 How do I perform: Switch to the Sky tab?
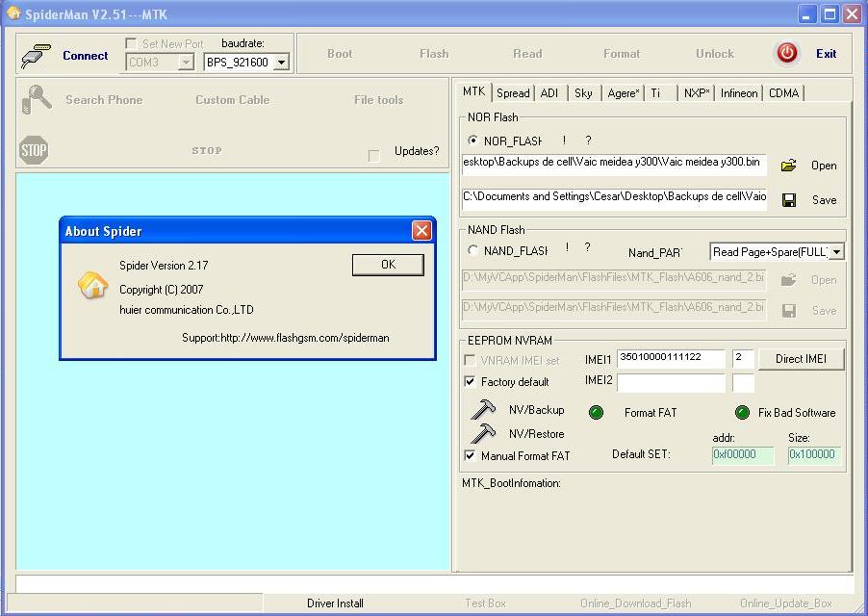583,93
